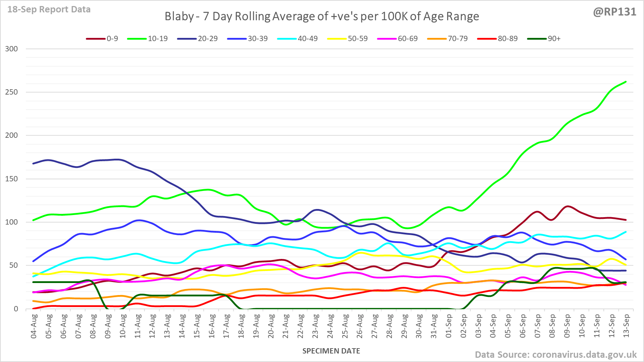Click the 0-9 legend color swatch
Image resolution: width=644 pixels, height=362 pixels.
tap(95, 39)
